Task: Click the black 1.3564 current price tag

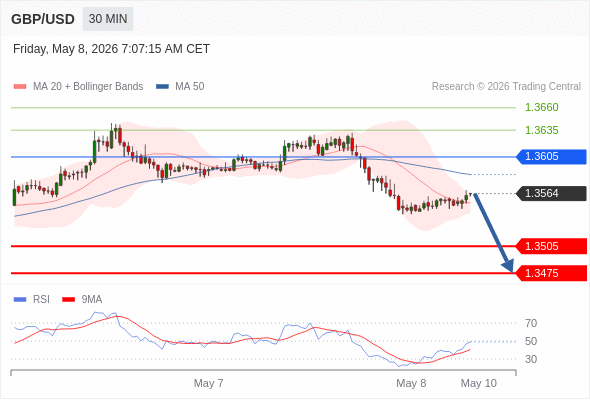Action: [551, 193]
